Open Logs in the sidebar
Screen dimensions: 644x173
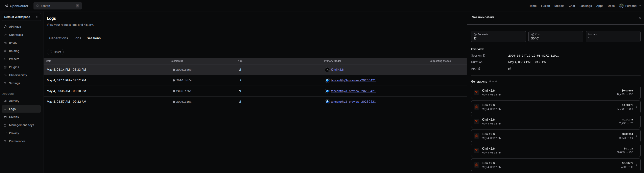[21, 109]
